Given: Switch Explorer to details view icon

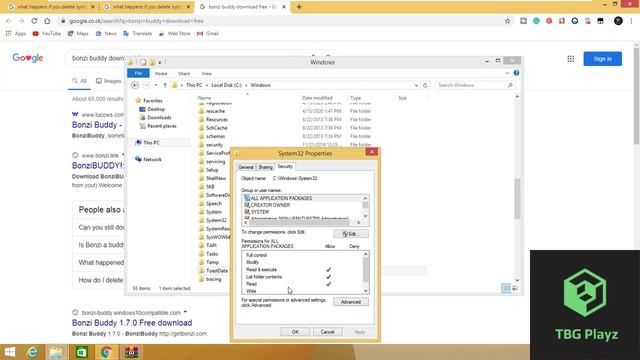Looking at the screenshot, I should [506, 288].
